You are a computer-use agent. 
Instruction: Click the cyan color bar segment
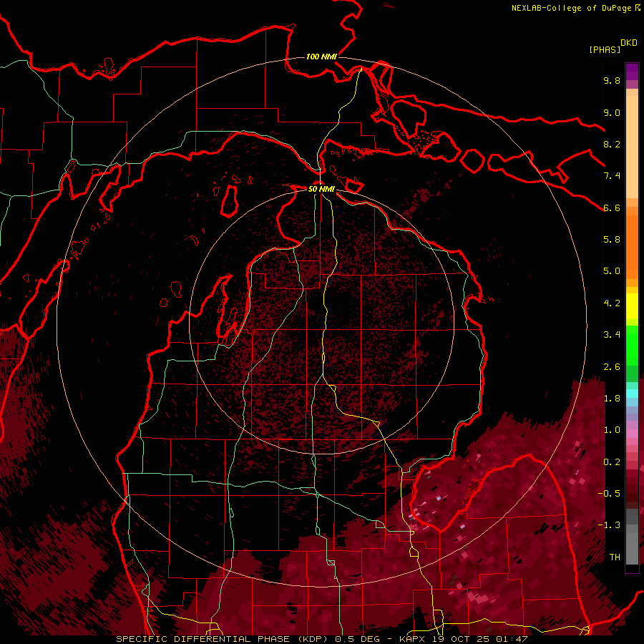632,394
